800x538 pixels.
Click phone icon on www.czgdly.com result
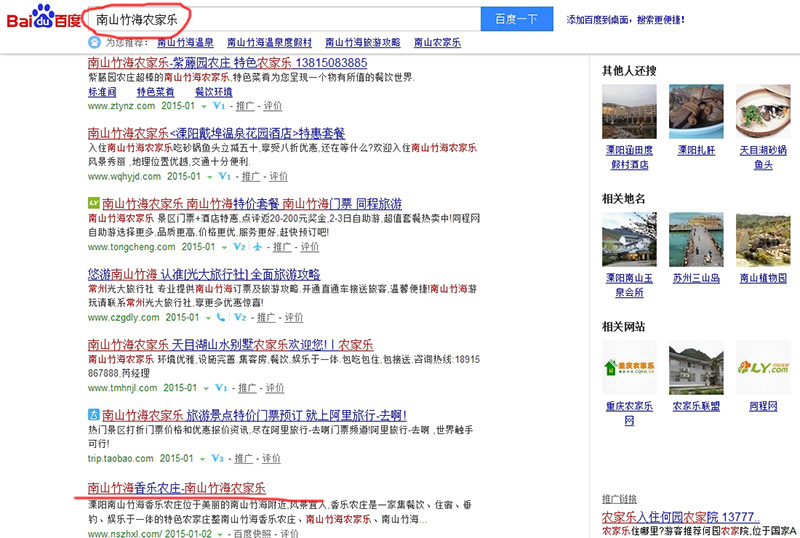[x=220, y=317]
